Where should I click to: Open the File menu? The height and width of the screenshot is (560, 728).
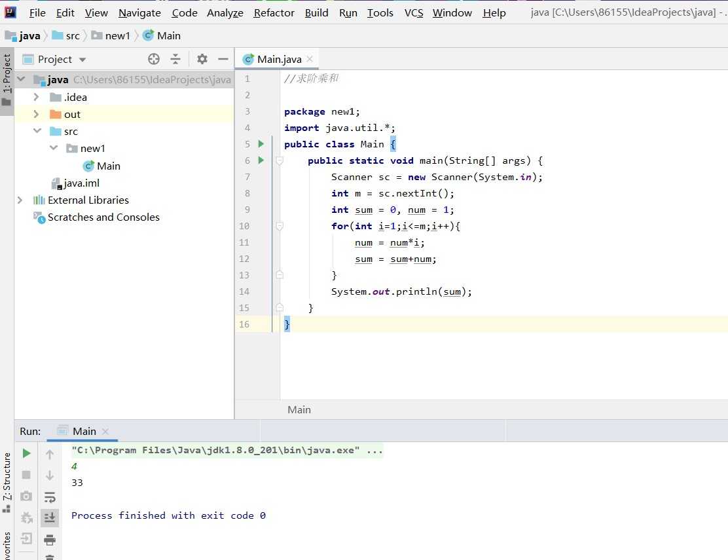point(37,13)
